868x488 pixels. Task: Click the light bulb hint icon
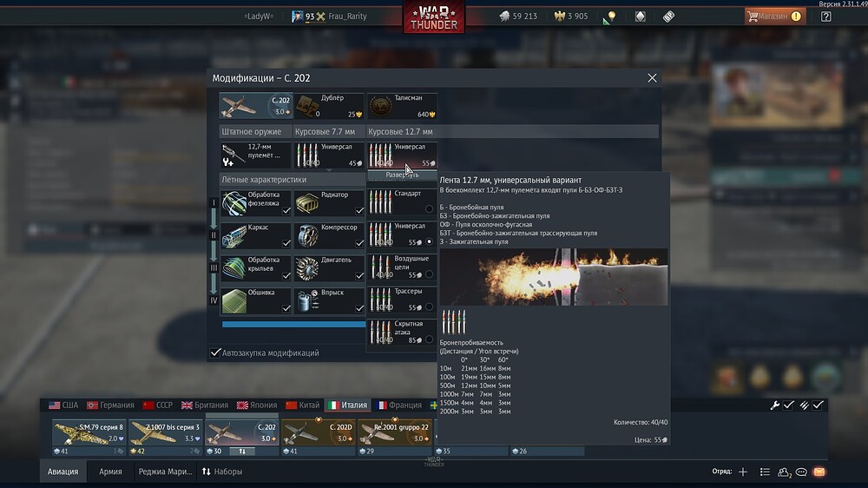(x=611, y=16)
